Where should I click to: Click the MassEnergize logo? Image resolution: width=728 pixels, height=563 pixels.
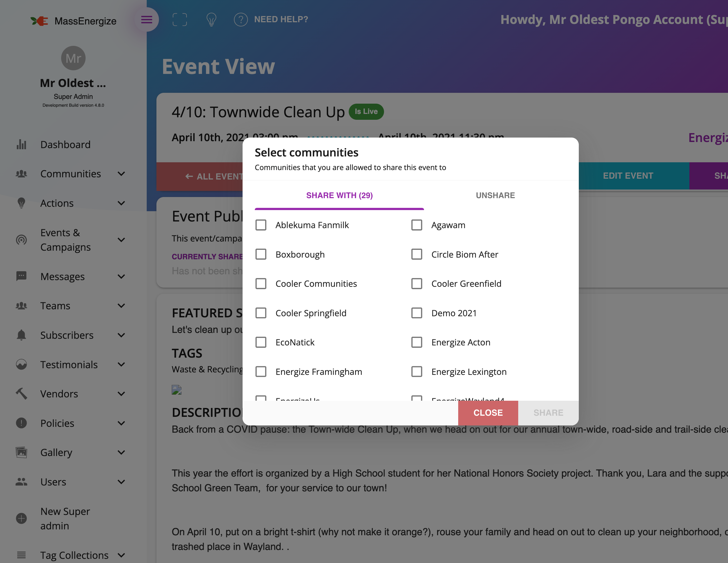click(74, 21)
